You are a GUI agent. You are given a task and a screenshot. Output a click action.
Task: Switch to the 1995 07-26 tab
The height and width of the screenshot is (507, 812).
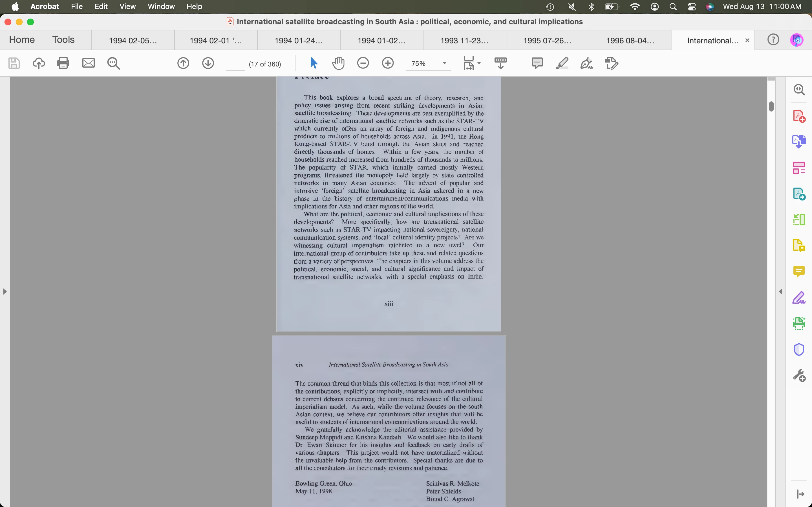point(547,41)
